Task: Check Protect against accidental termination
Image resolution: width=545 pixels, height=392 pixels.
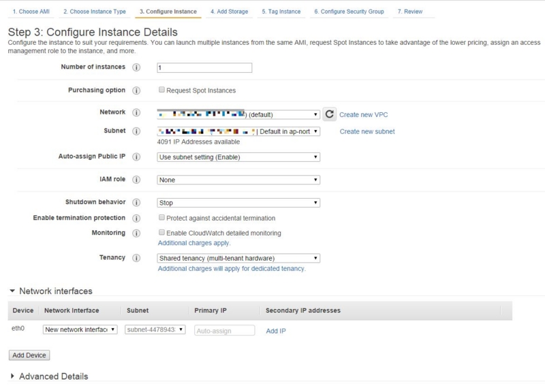Action: [161, 218]
